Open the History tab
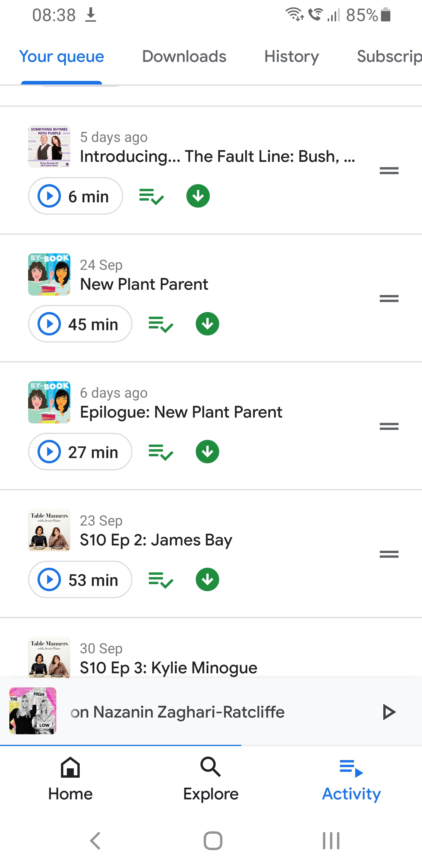422x868 pixels. 291,56
